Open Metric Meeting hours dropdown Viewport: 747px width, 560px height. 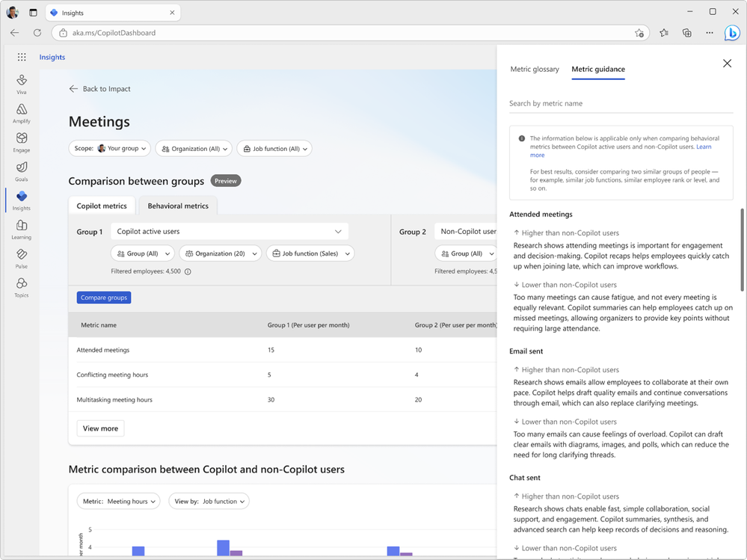click(x=119, y=501)
